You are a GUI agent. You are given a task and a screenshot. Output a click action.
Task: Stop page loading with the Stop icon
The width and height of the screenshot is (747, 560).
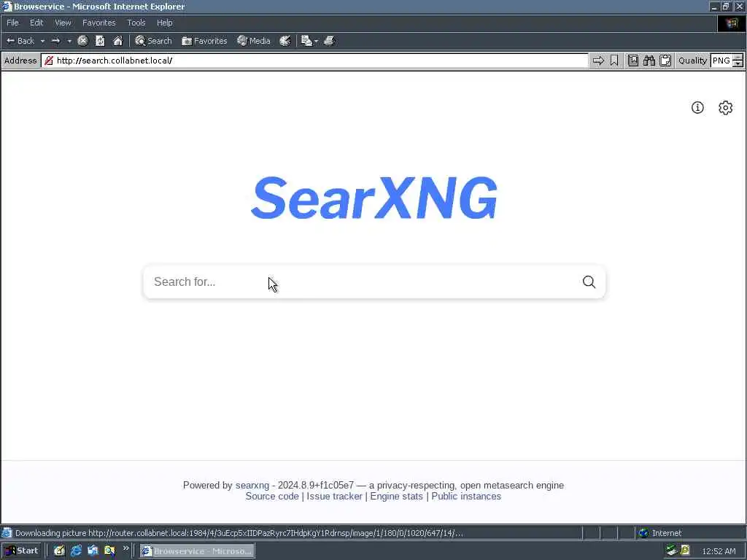tap(82, 41)
